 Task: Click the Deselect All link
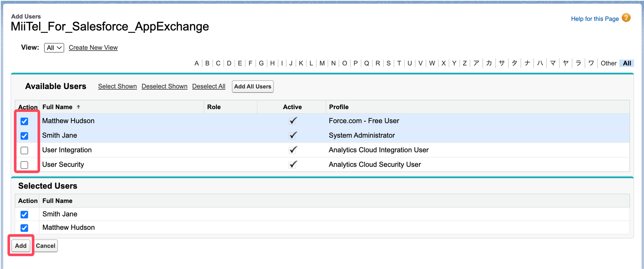(x=209, y=86)
